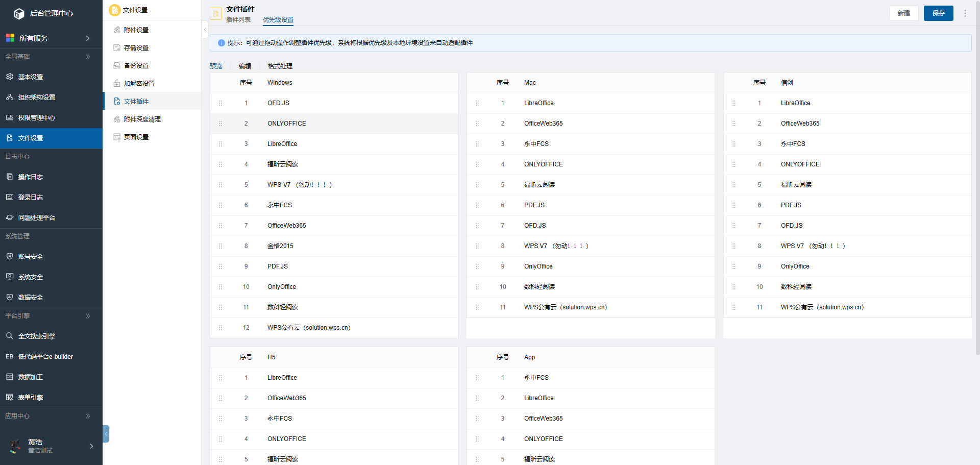Click the yellow 文件插件 header icon

pyautogui.click(x=216, y=14)
